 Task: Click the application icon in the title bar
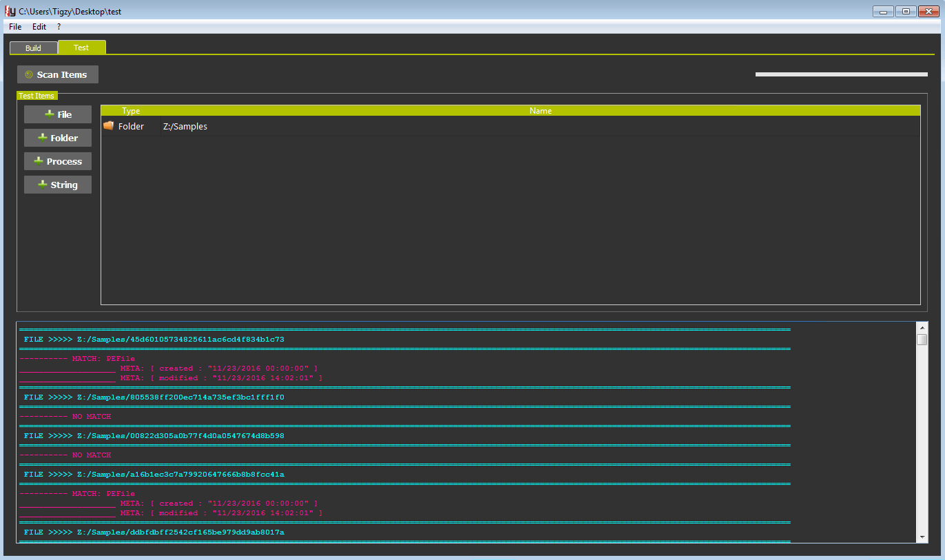[x=10, y=11]
